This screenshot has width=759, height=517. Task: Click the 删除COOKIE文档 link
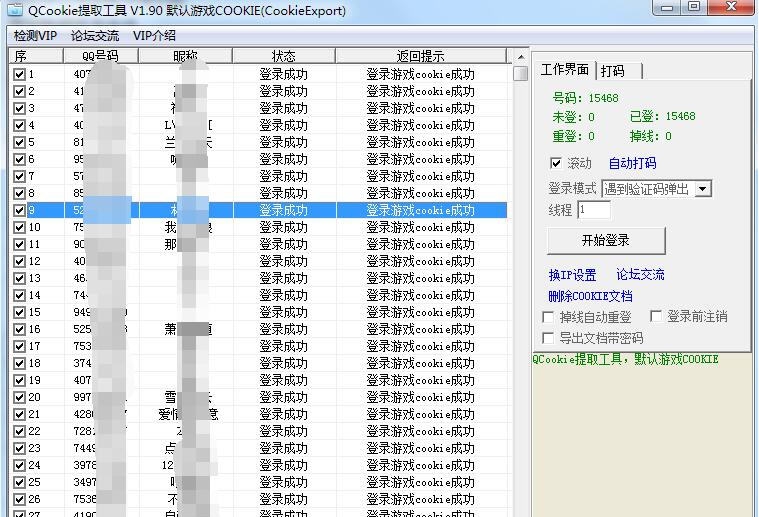[590, 296]
